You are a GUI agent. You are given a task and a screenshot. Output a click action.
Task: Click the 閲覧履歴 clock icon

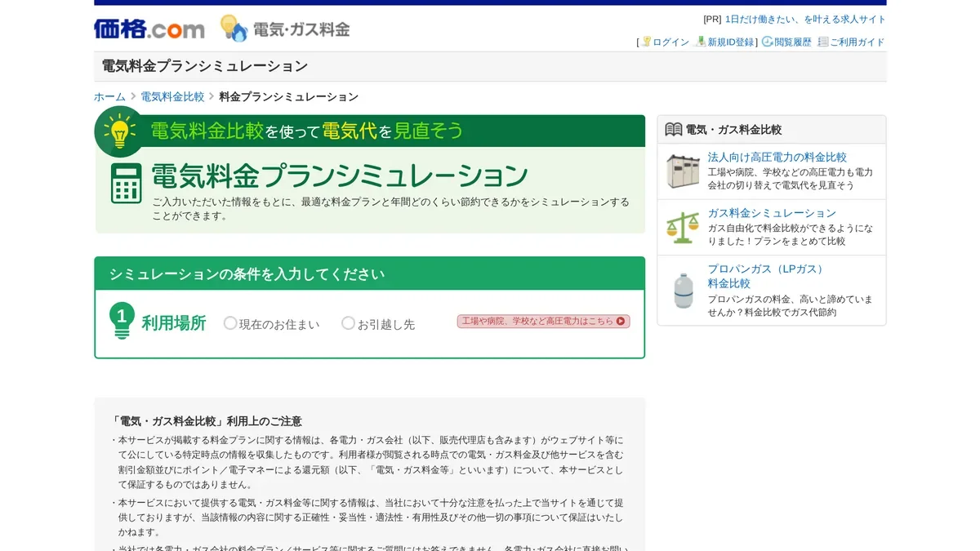[768, 42]
